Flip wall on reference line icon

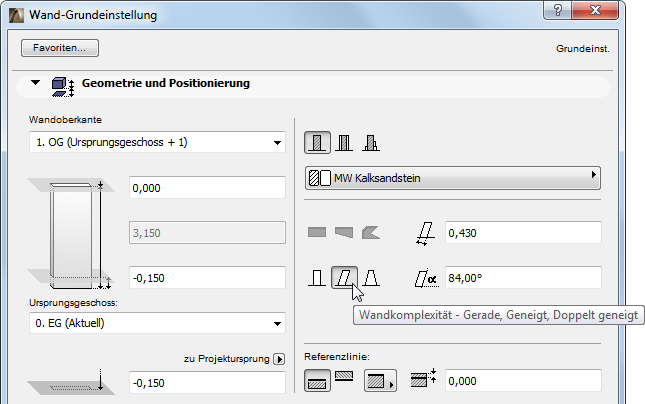pyautogui.click(x=344, y=376)
